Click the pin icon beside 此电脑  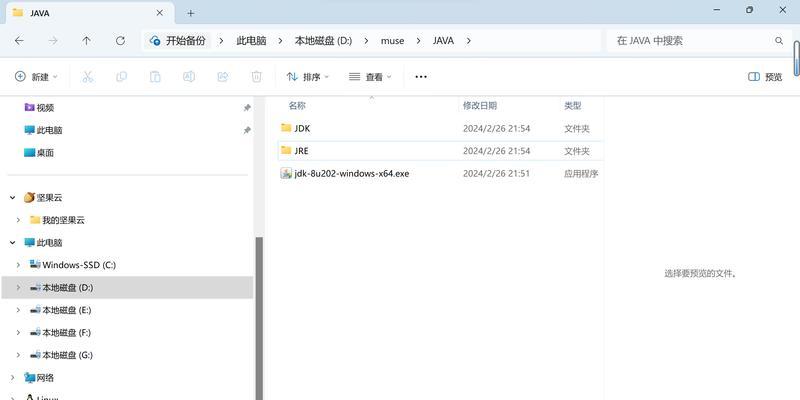click(247, 130)
